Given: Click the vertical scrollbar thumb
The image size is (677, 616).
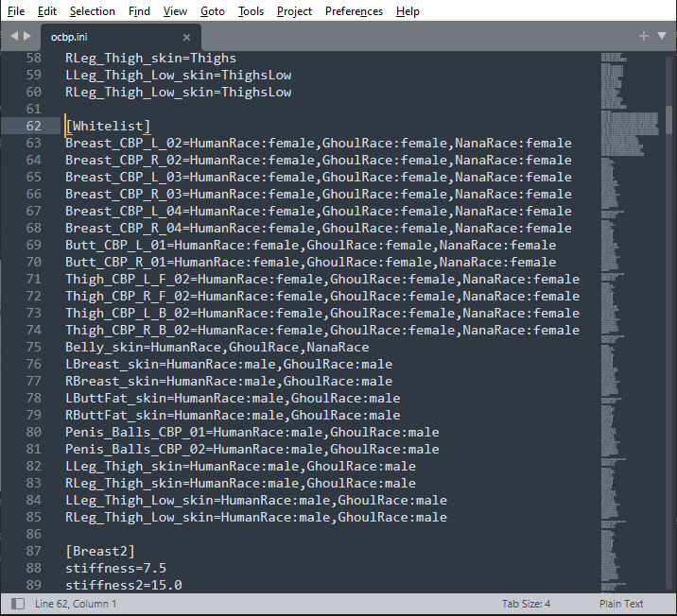Looking at the screenshot, I should tap(668, 120).
